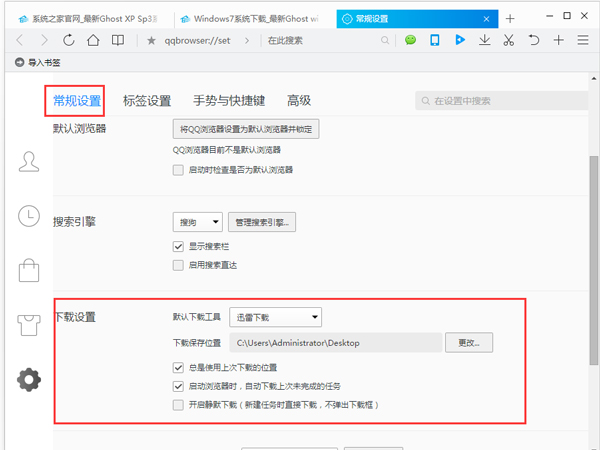The width and height of the screenshot is (600, 450).
Task: Switch to the 系统之家官网 browser tab
Action: (x=90, y=19)
